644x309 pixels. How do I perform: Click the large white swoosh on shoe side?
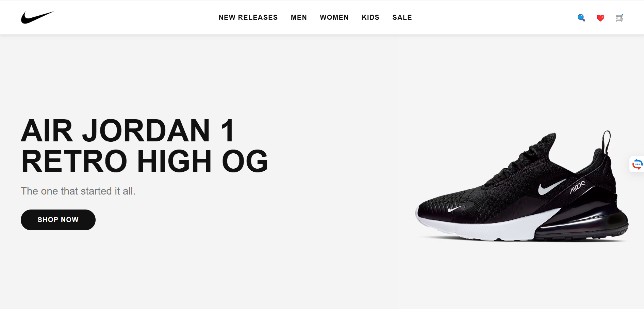click(552, 187)
